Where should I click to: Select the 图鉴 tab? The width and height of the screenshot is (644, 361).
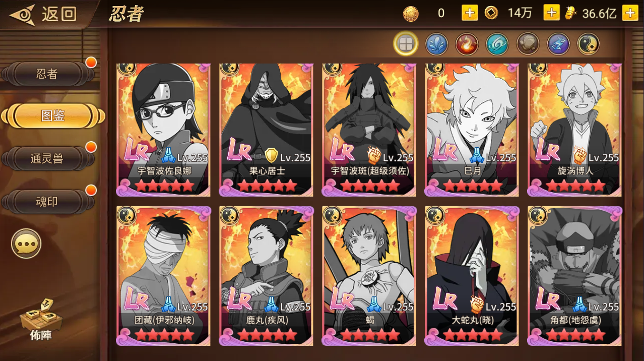click(52, 116)
